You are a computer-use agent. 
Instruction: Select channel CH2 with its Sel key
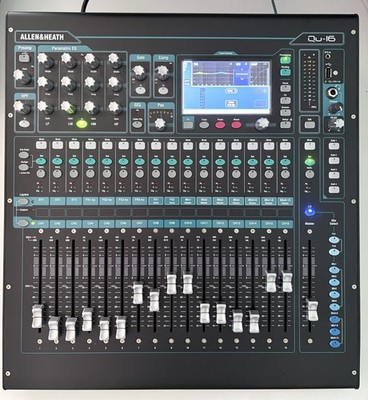[58, 162]
